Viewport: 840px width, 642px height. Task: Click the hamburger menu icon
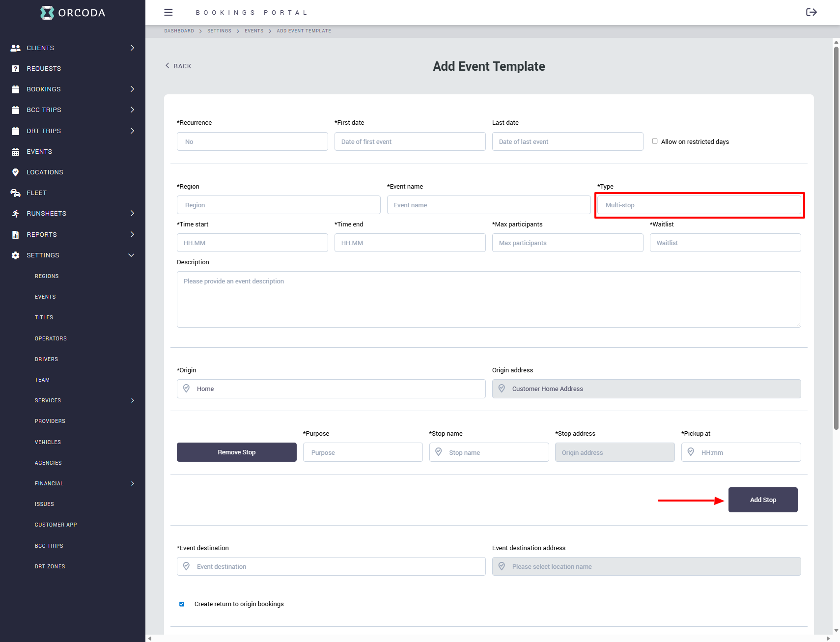point(168,12)
